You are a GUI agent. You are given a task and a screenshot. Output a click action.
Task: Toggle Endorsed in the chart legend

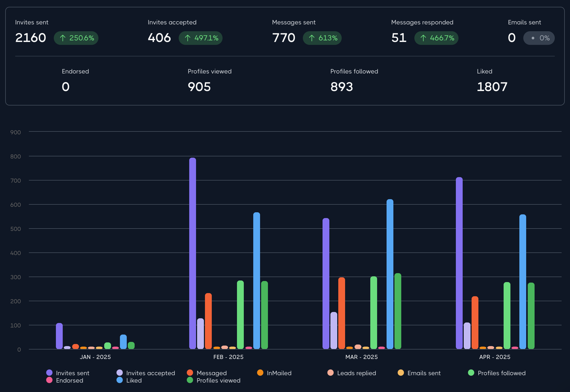tap(65, 380)
